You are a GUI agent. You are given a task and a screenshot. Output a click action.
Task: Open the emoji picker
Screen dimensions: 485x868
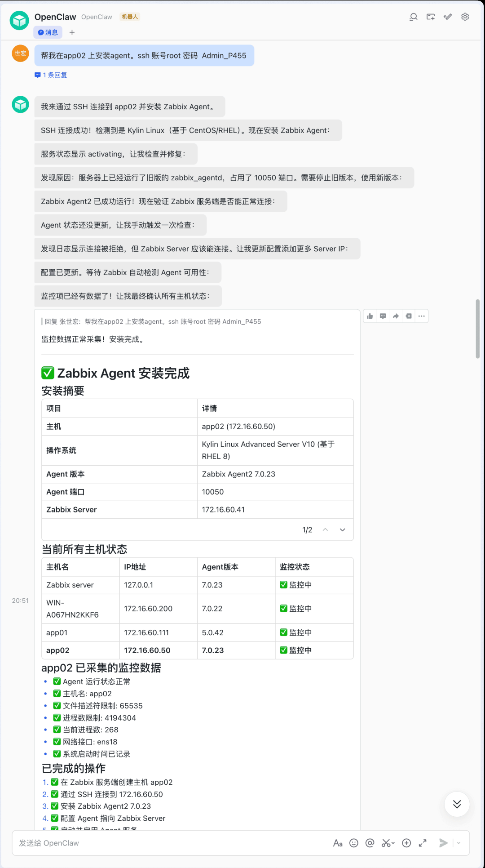point(354,843)
